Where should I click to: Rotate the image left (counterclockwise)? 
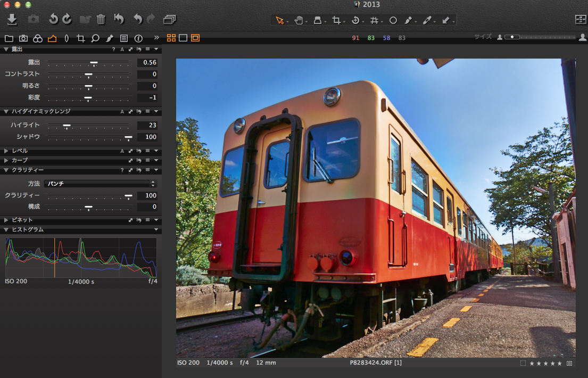tap(53, 20)
